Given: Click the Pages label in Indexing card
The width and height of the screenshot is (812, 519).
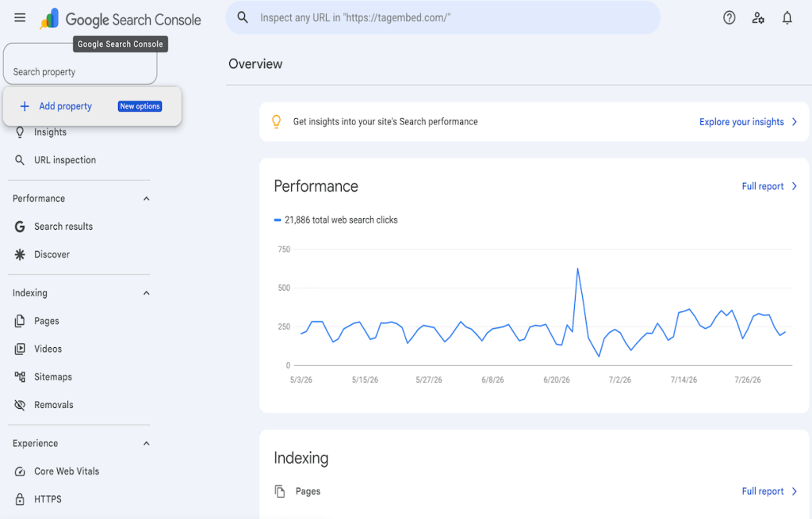Looking at the screenshot, I should [x=308, y=491].
